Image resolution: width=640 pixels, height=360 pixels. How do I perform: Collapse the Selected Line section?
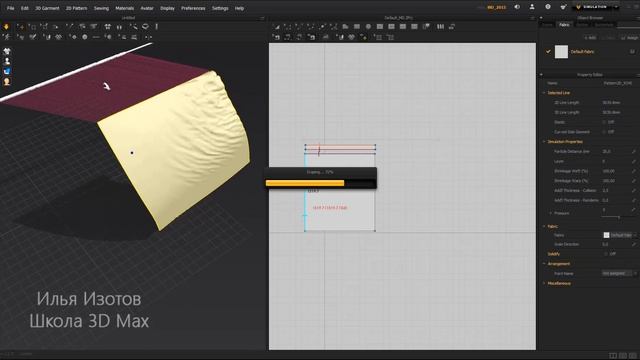(544, 93)
